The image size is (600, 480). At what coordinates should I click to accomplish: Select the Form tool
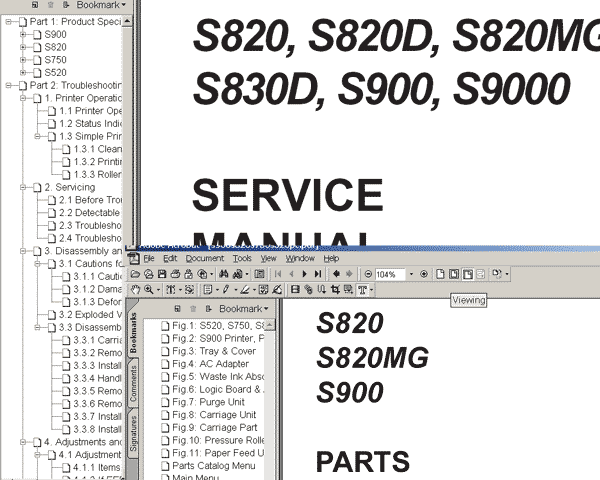tap(348, 290)
